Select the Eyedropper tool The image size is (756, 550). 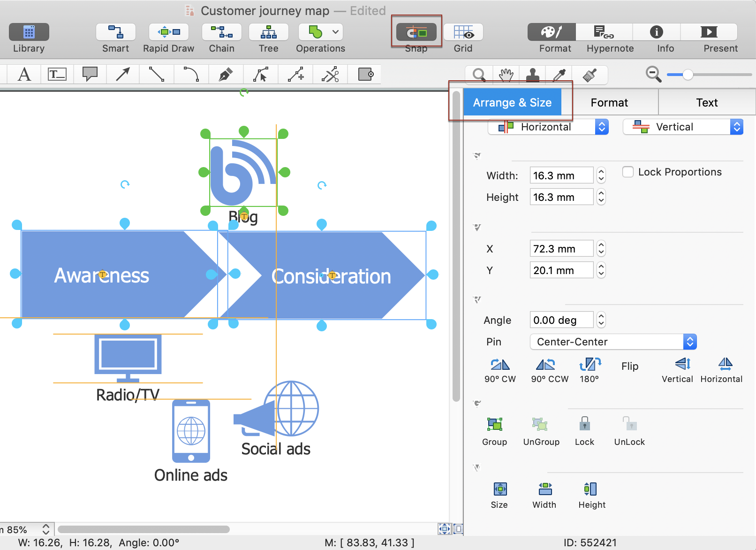(x=559, y=75)
